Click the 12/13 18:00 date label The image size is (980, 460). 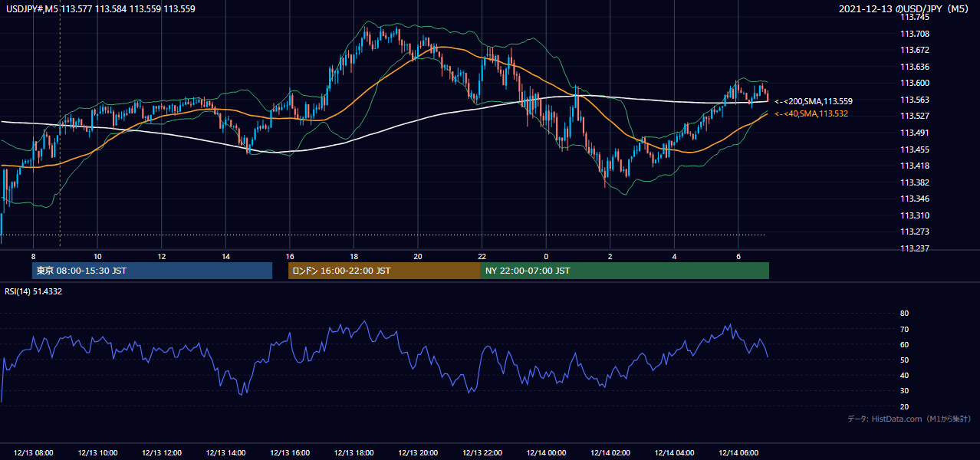tap(354, 453)
